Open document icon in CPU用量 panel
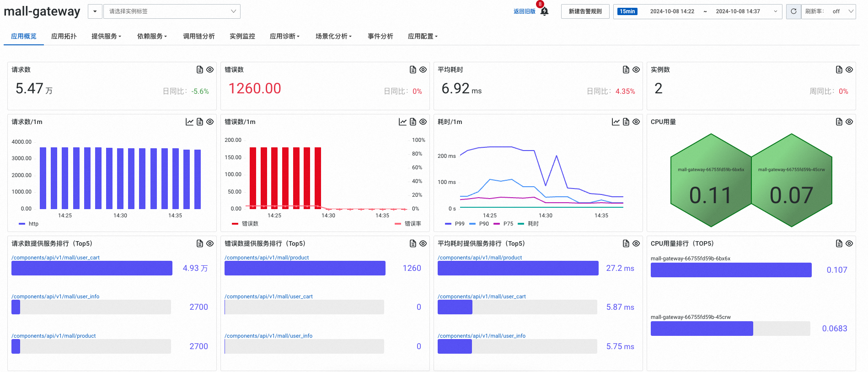Viewport: 868px width, 372px height. (839, 122)
